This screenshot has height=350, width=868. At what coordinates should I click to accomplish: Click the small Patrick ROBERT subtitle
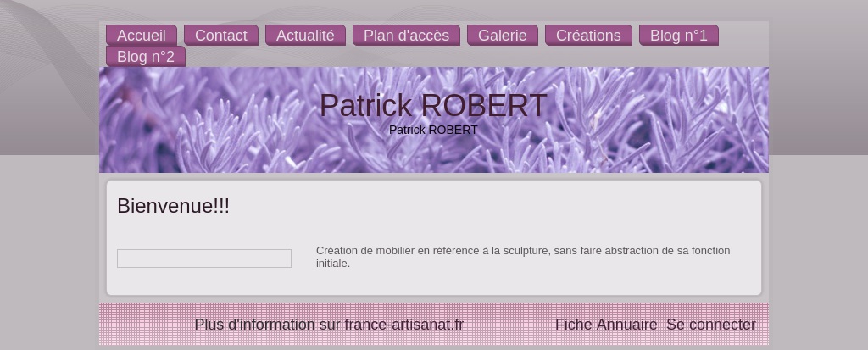(433, 131)
